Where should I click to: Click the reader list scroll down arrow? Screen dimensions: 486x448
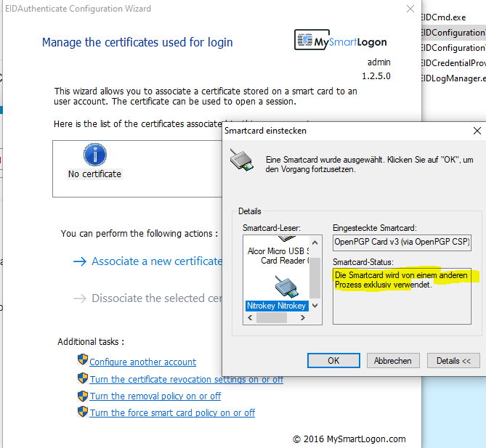coord(315,306)
